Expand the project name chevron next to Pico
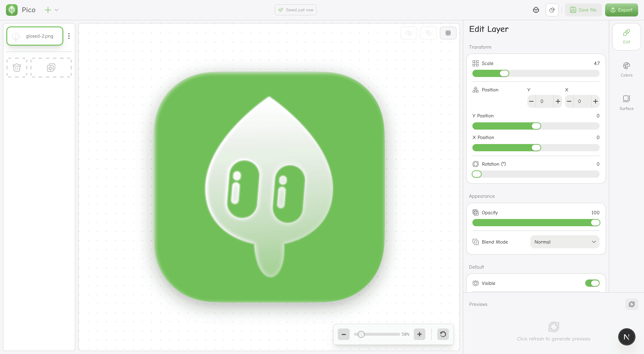Viewport: 644px width, 354px height. tap(57, 10)
